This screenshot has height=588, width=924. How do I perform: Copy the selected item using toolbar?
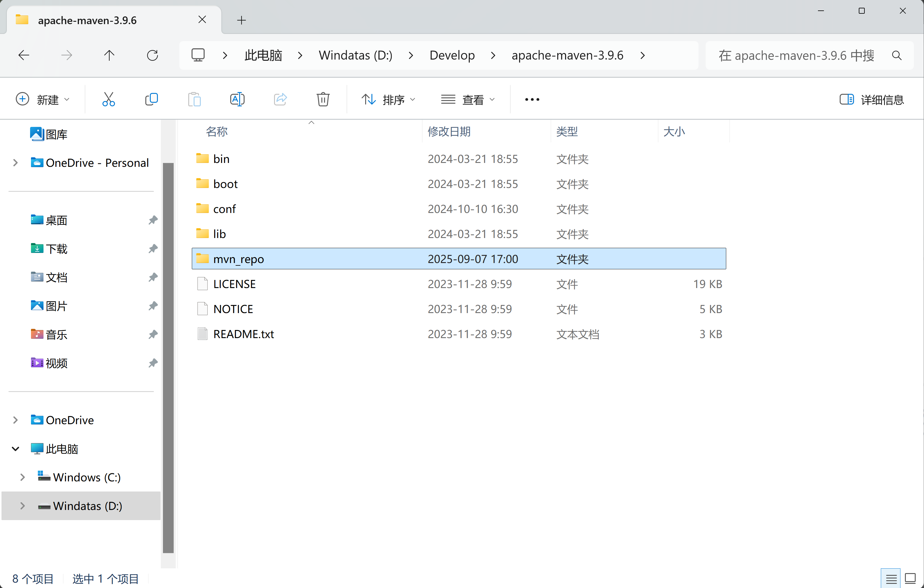coord(151,99)
